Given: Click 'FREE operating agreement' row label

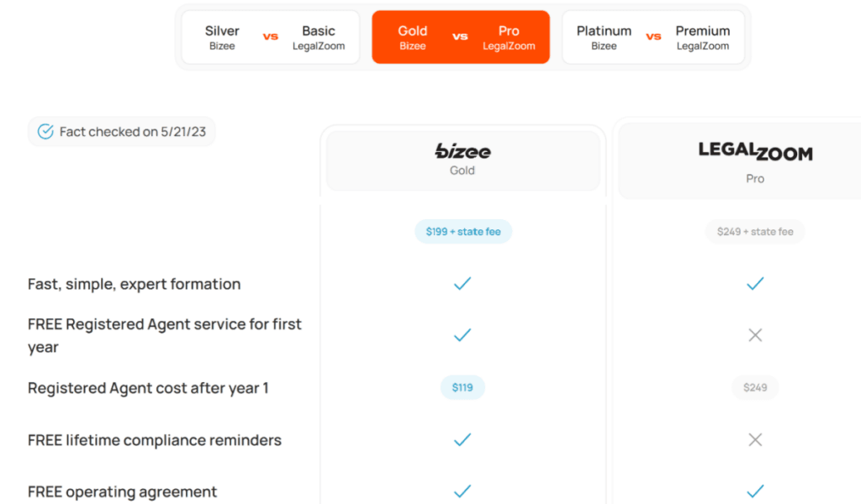Looking at the screenshot, I should 122,492.
